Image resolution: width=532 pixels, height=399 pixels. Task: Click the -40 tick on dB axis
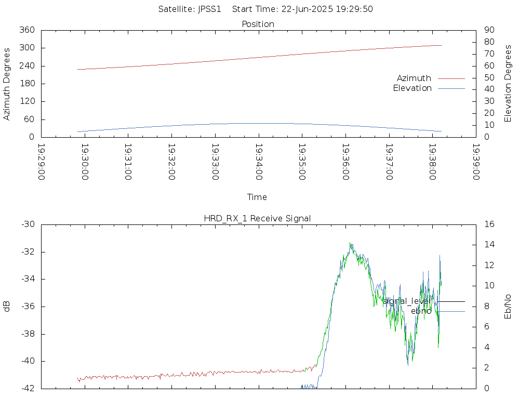click(x=28, y=362)
